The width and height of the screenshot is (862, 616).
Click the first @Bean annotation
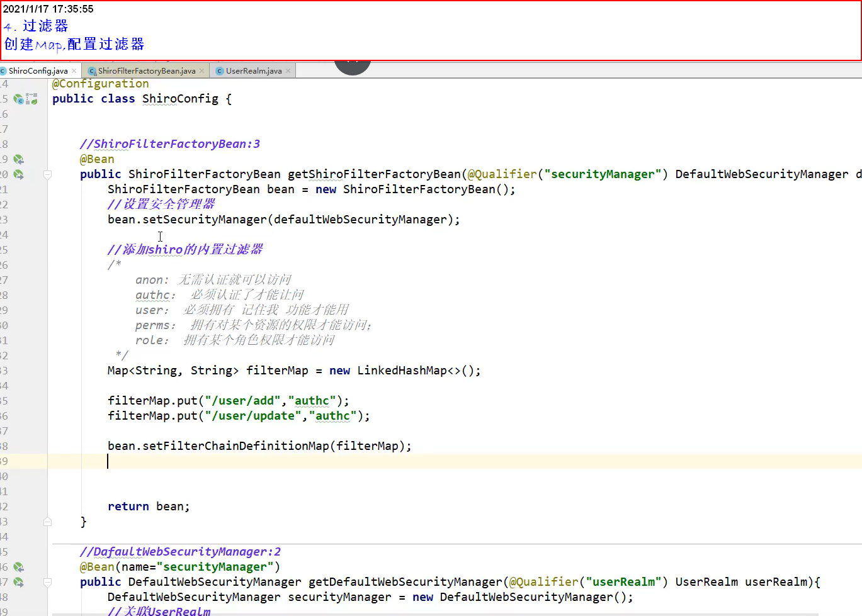pyautogui.click(x=97, y=159)
